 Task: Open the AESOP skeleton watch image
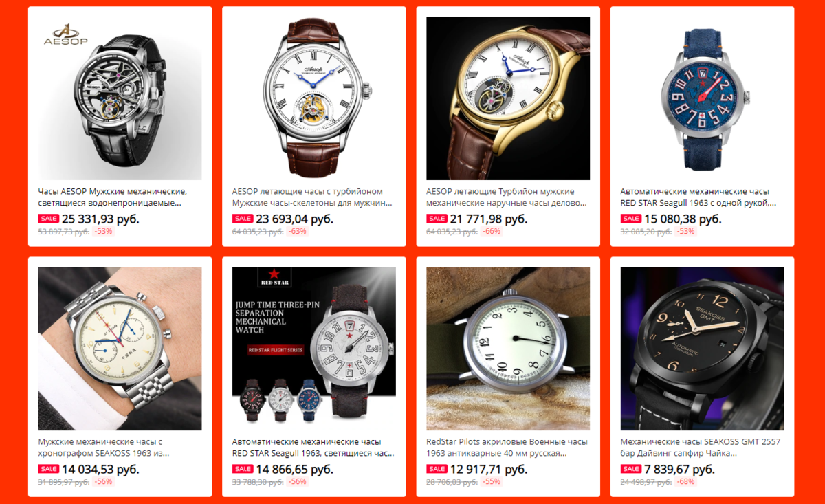(x=120, y=98)
